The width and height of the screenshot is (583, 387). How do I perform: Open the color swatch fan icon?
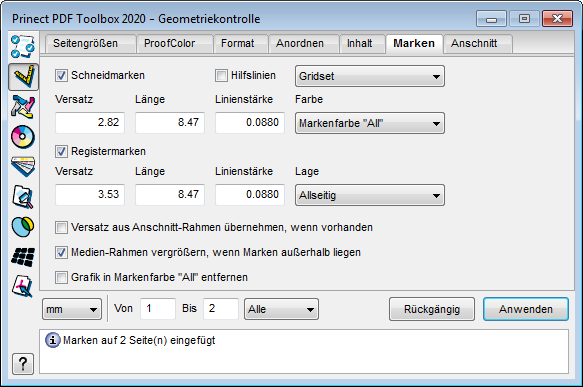[x=23, y=167]
